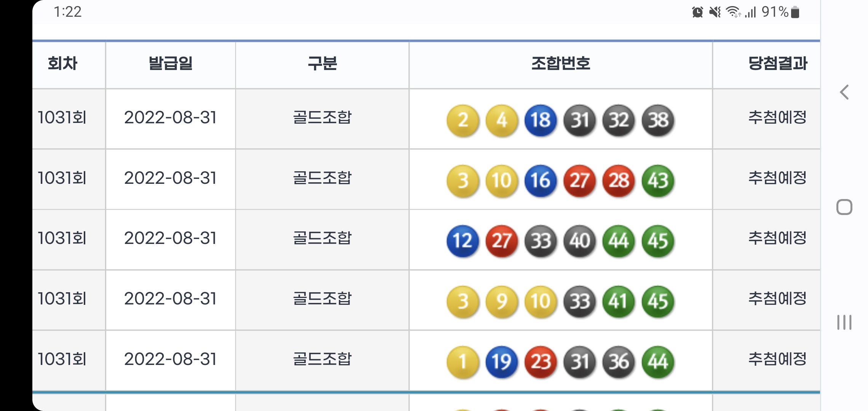Screen dimensions: 868x411
Task: Tap the Android back navigation arrow
Action: pyautogui.click(x=844, y=92)
